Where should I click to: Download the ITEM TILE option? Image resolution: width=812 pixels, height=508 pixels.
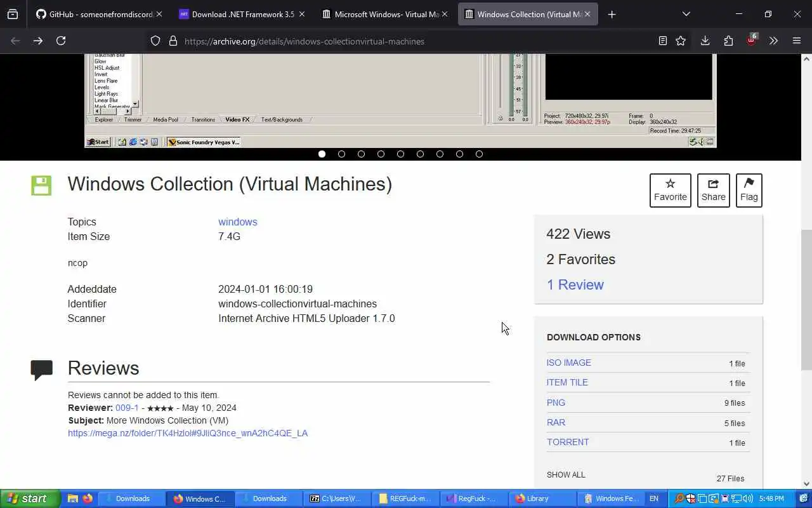[567, 382]
